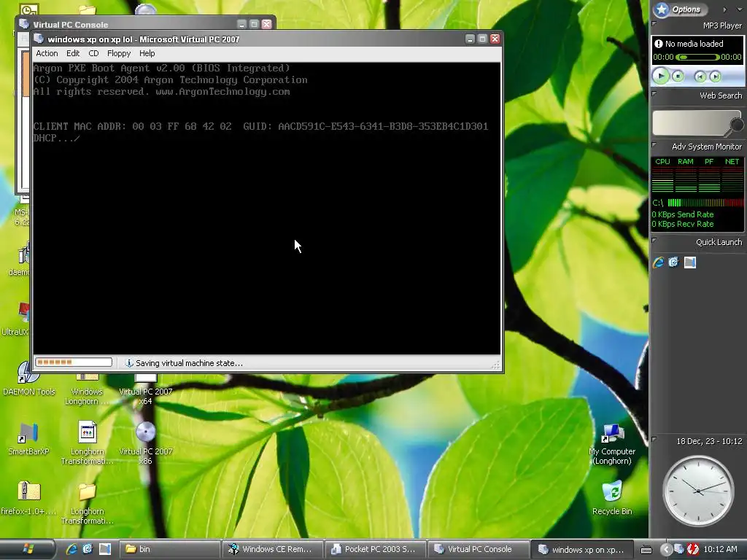This screenshot has height=560, width=747.
Task: Collapse the MP3 Player panel
Action: pyautogui.click(x=654, y=23)
